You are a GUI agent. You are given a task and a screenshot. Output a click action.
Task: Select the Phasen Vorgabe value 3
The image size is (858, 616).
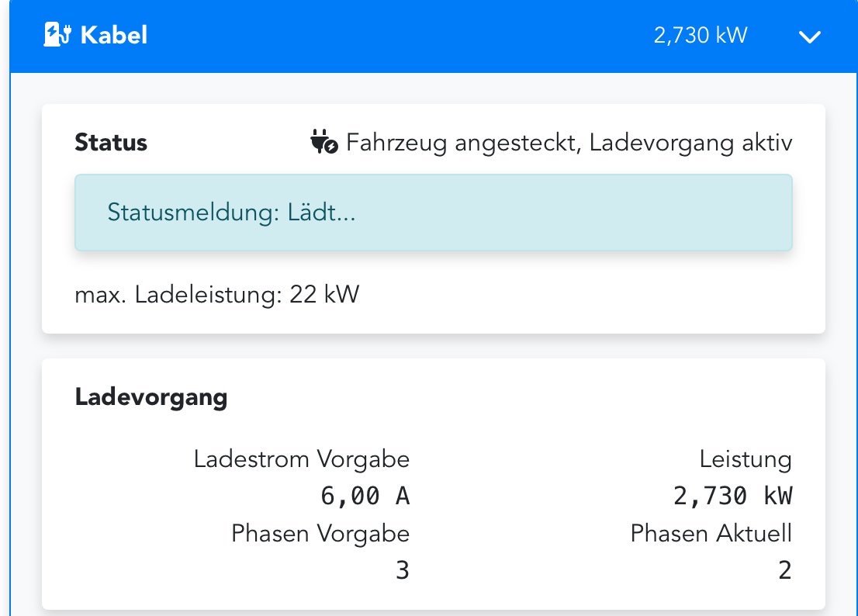402,570
